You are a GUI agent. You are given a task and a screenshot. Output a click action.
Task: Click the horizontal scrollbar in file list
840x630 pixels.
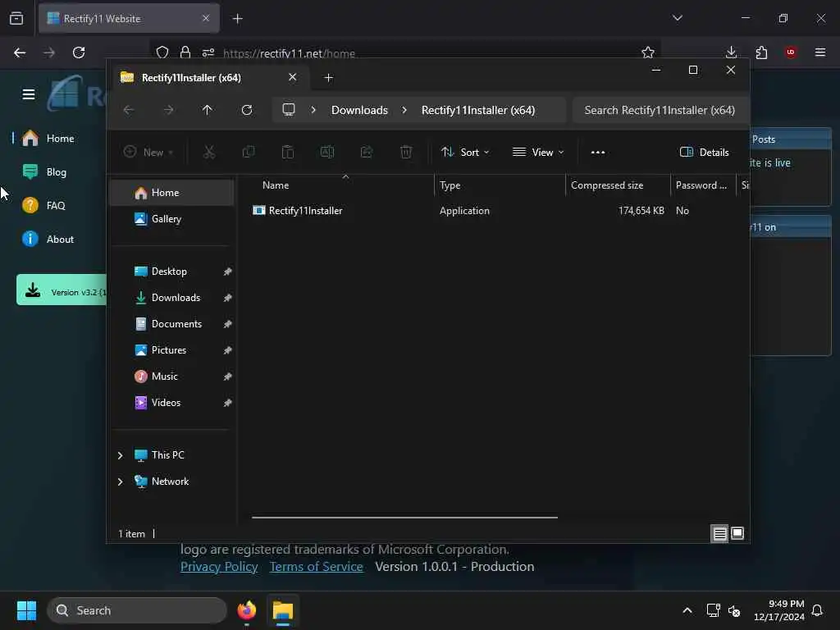(404, 518)
